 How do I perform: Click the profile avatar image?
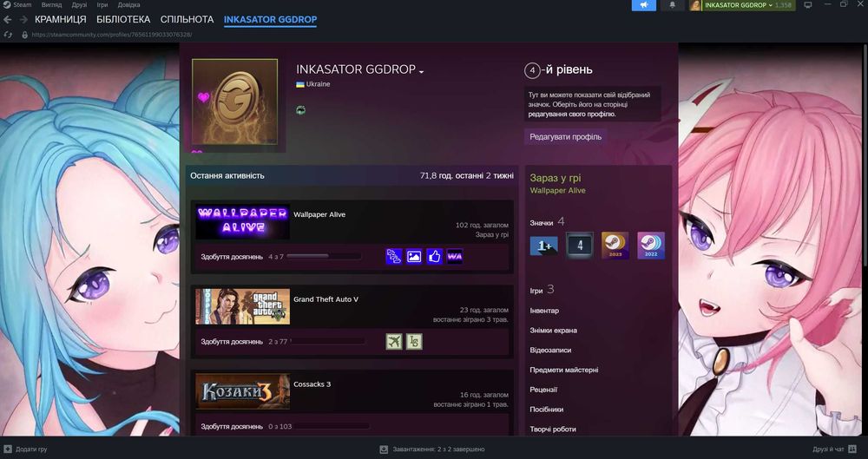tap(234, 102)
